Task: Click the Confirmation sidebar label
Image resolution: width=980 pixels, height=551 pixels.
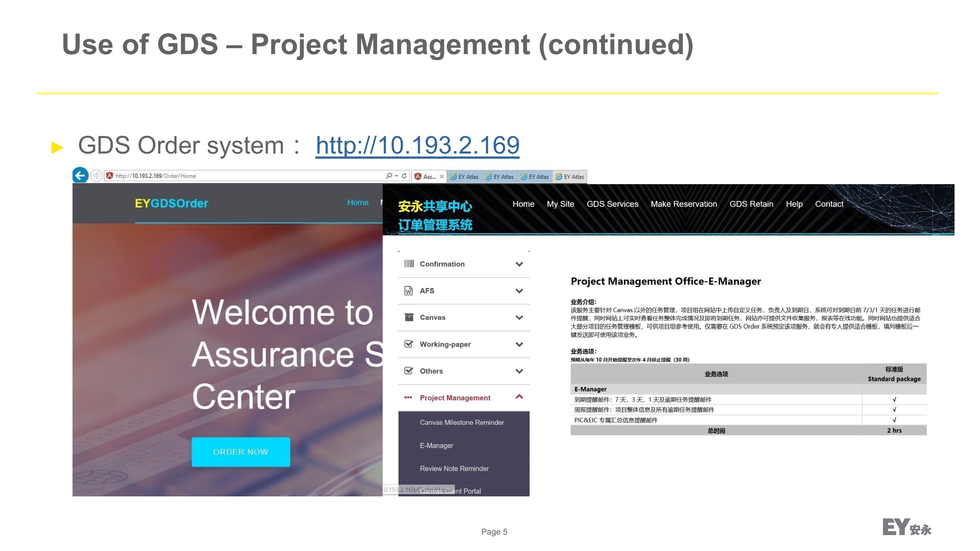Action: (x=442, y=264)
